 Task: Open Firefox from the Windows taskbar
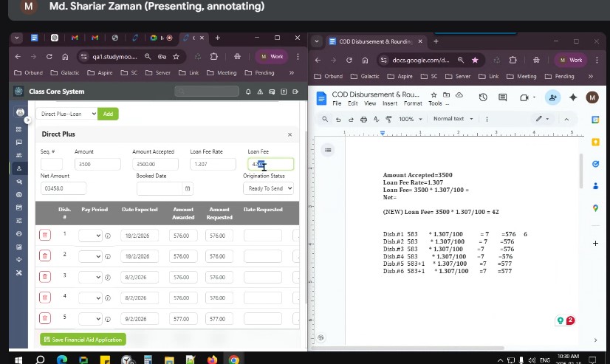[213, 360]
